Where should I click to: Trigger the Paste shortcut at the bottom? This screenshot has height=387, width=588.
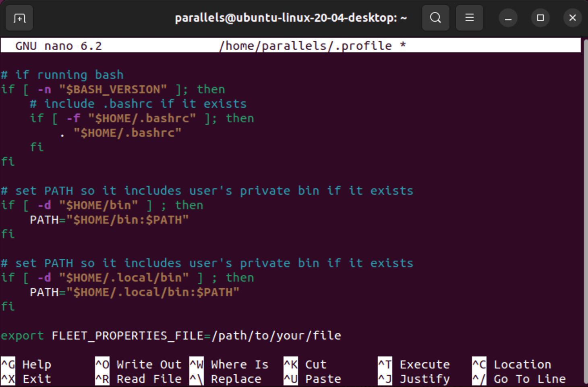(312, 379)
